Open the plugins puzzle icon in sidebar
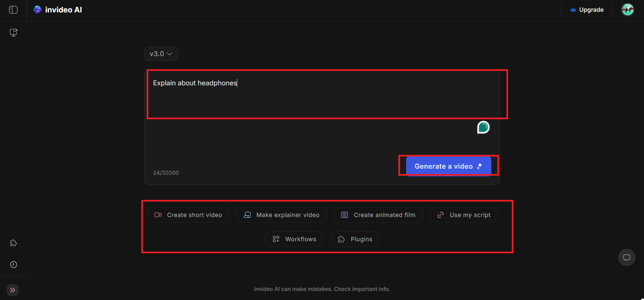This screenshot has height=300, width=644. (x=13, y=243)
